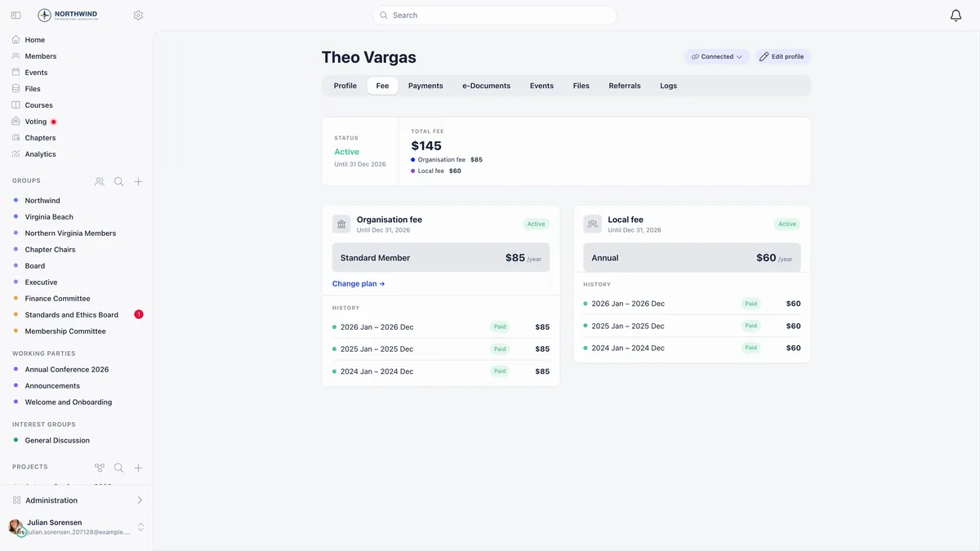Open the member Files tab
Viewport: 980px width, 551px height.
581,86
